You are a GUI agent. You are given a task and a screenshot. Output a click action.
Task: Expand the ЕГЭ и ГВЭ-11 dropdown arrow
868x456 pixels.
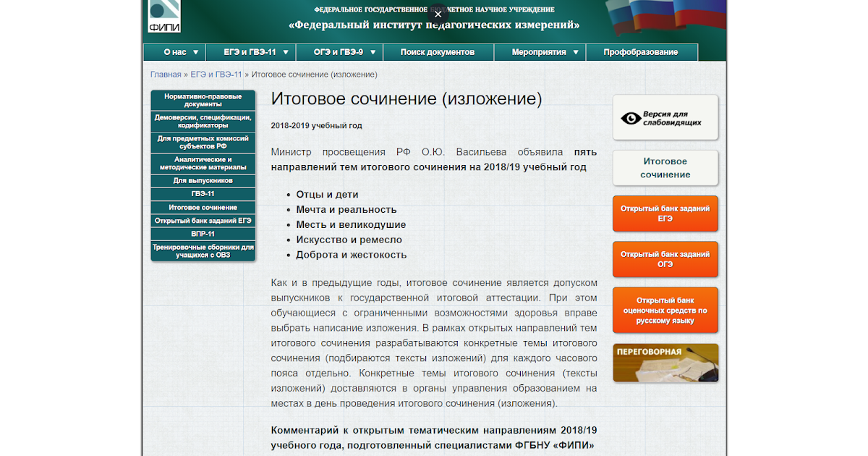click(x=286, y=52)
